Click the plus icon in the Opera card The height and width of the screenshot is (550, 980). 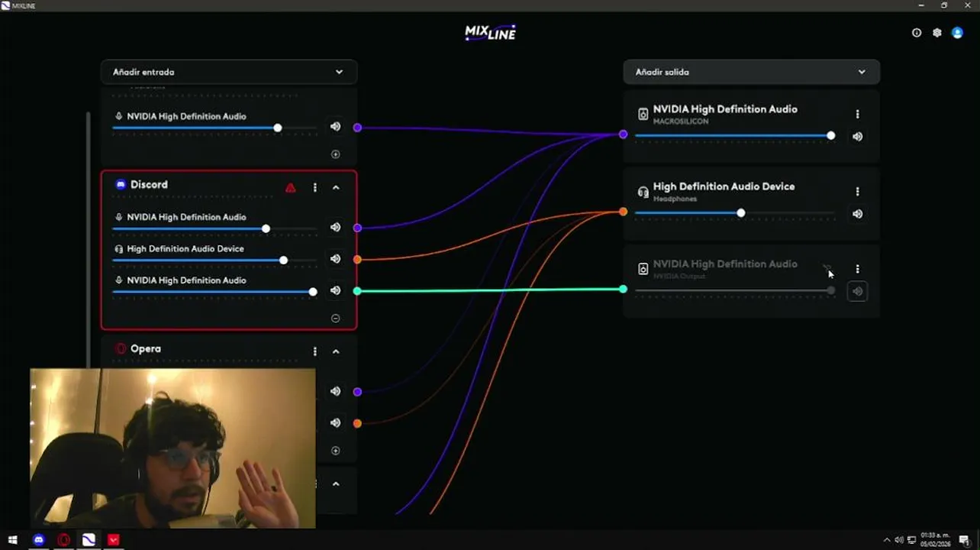pyautogui.click(x=335, y=451)
